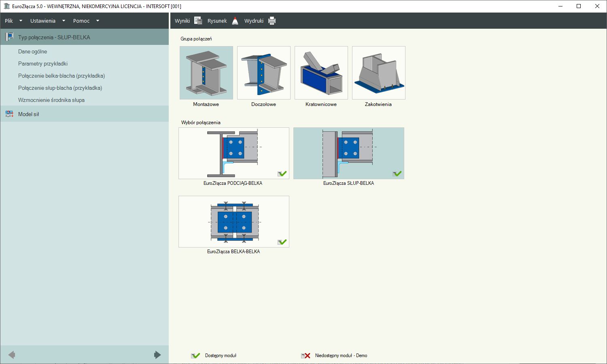Open Dane ogólne in sidebar
Viewport: 607px width, 364px height.
[x=32, y=51]
